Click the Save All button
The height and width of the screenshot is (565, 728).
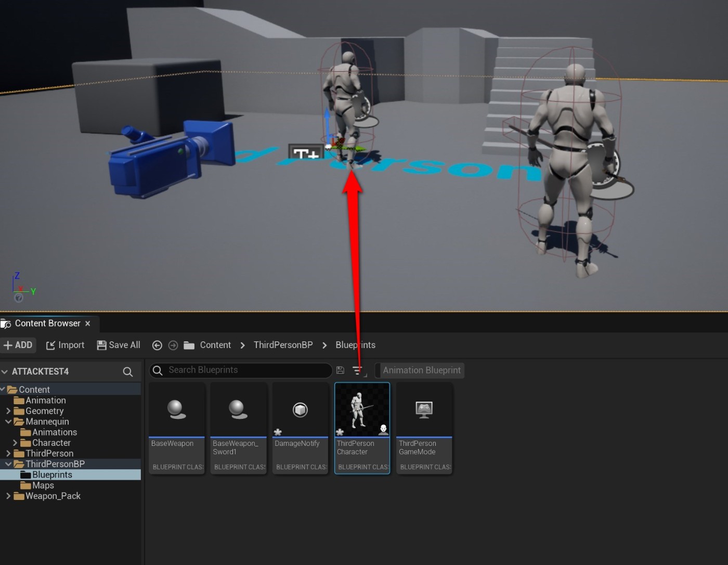pyautogui.click(x=118, y=345)
